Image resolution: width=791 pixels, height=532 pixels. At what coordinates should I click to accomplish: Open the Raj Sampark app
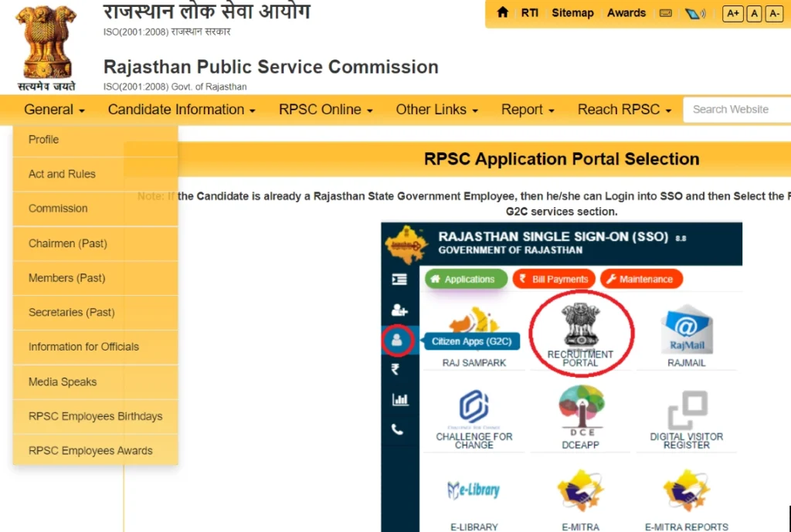click(474, 337)
